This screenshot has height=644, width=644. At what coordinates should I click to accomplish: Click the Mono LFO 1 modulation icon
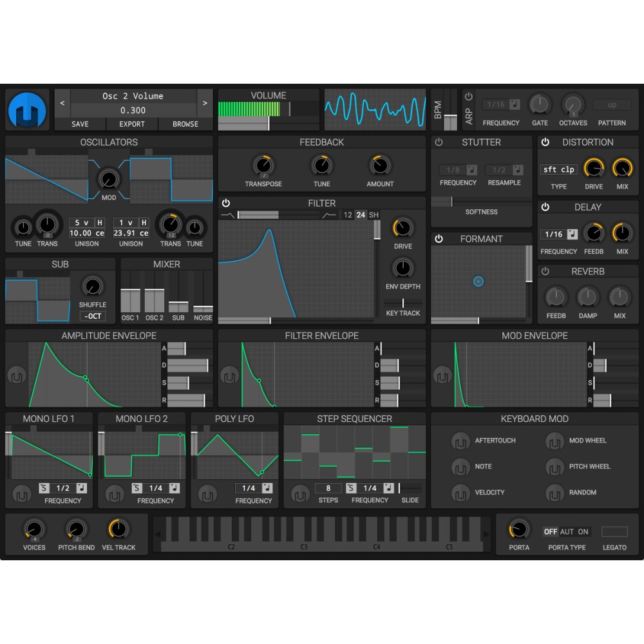pos(22,494)
